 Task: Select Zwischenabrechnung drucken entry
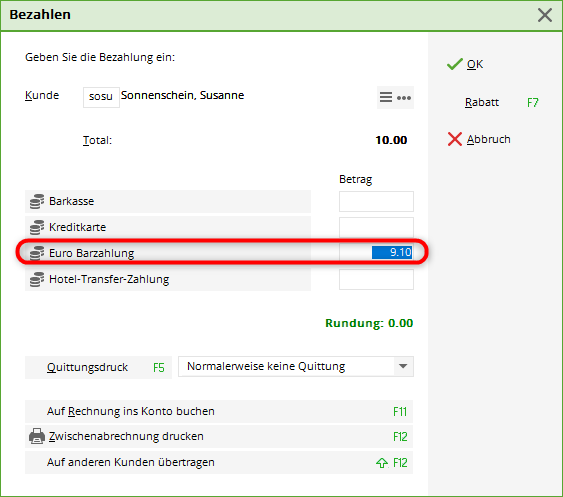pos(219,437)
